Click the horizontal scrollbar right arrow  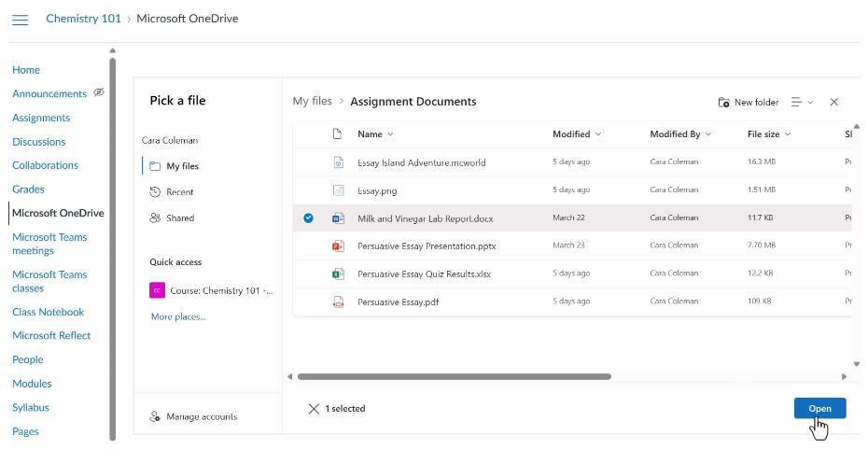tap(844, 376)
